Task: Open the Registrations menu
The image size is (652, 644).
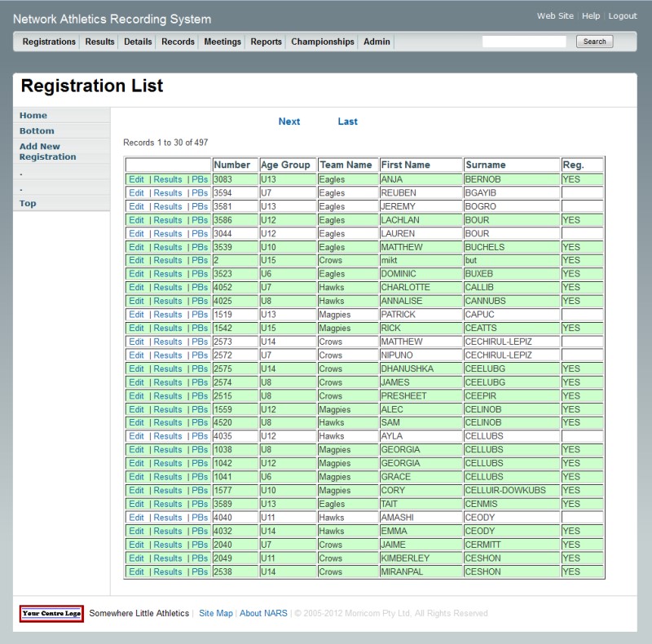Action: click(x=49, y=42)
